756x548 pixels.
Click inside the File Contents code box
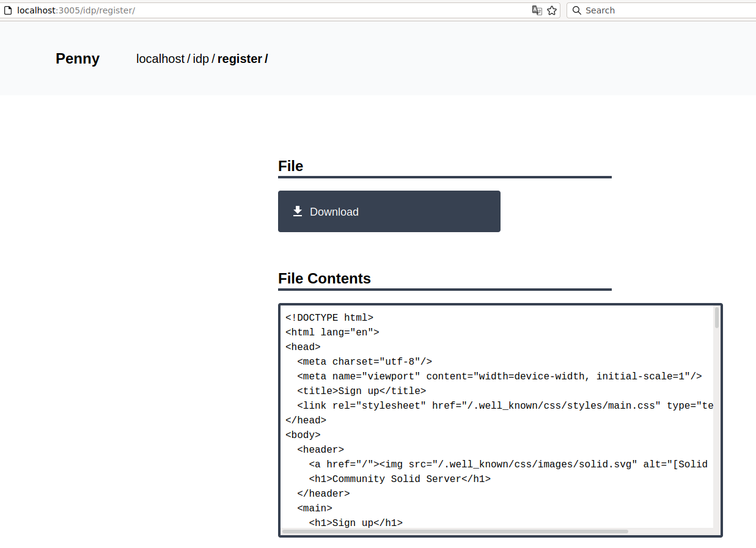tap(489, 428)
